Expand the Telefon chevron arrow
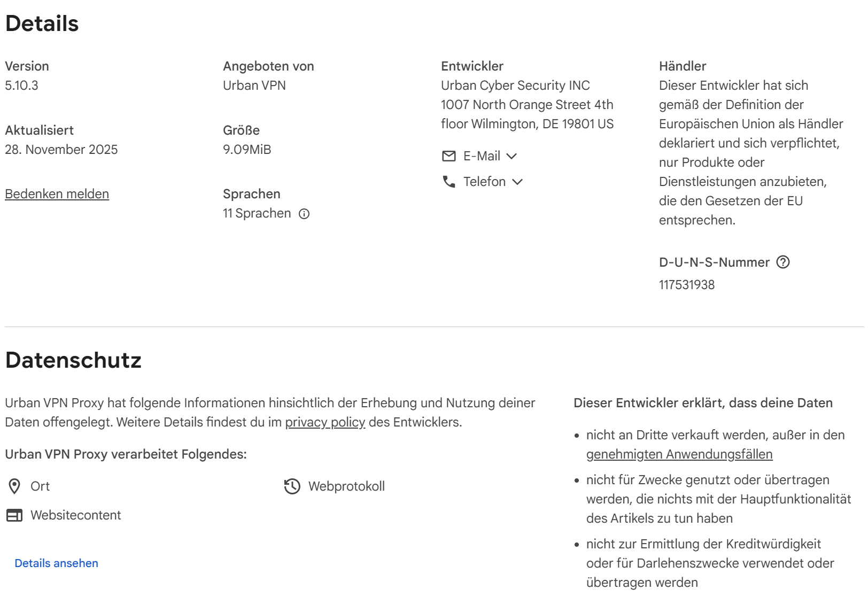868x597 pixels. (517, 182)
